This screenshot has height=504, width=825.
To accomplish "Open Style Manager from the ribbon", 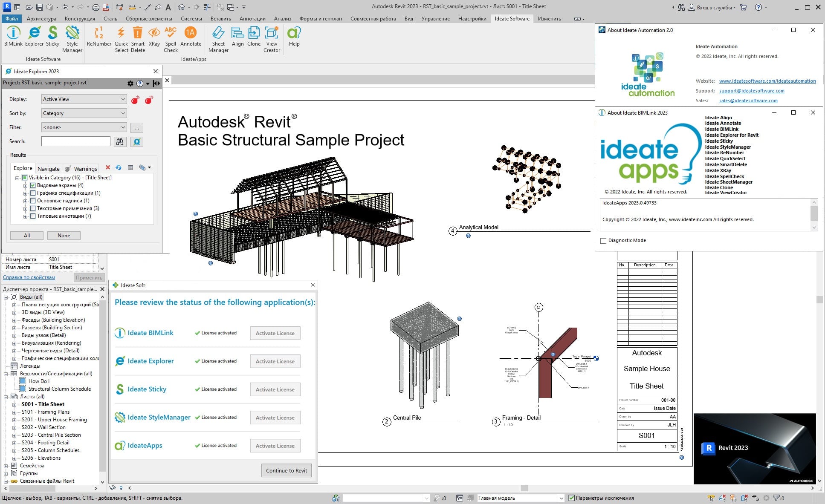I will pos(72,39).
